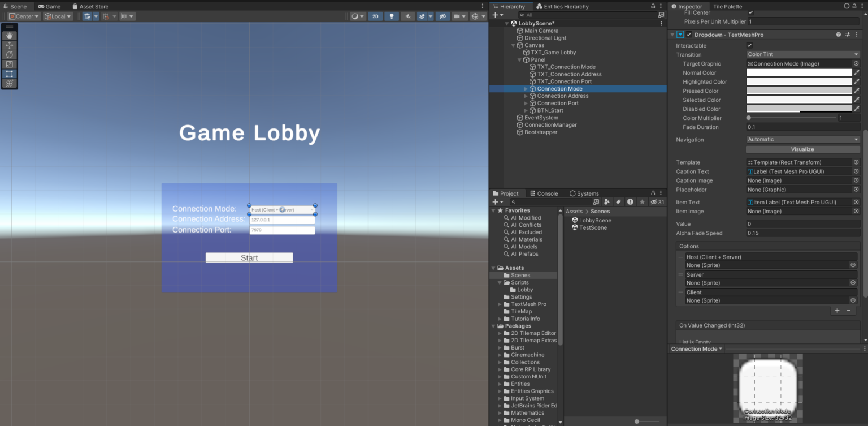
Task: Expand the Connection Address item in Hierarchy
Action: [x=526, y=96]
